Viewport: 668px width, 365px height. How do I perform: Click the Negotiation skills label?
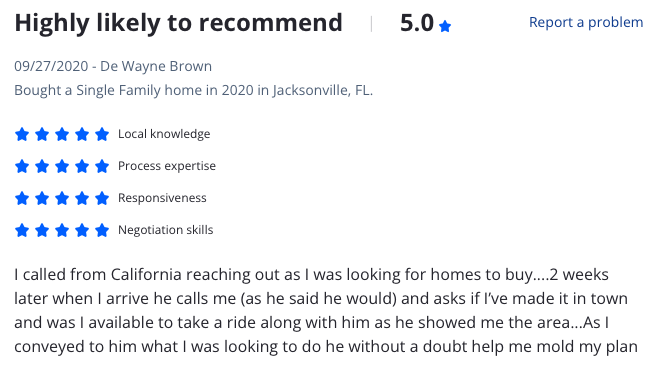click(x=166, y=230)
